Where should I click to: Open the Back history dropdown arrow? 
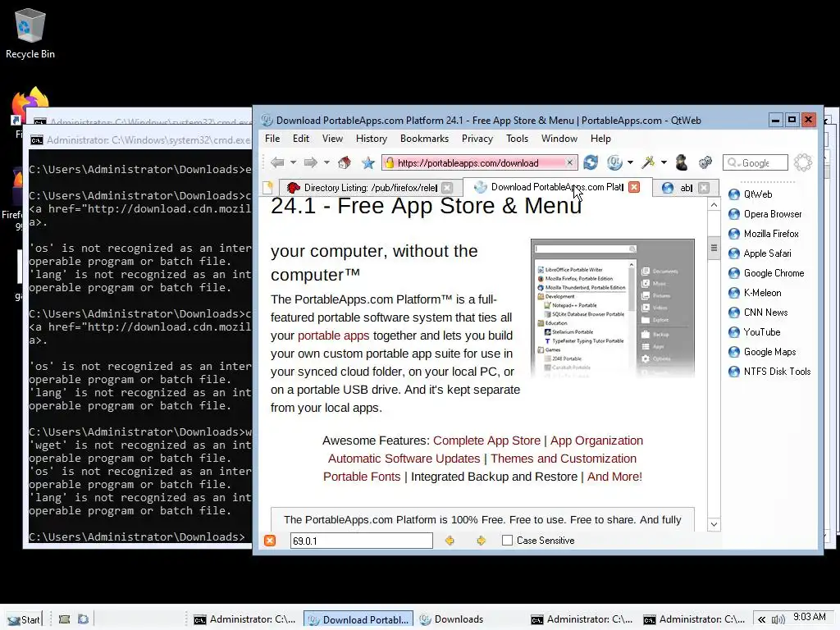coord(293,162)
